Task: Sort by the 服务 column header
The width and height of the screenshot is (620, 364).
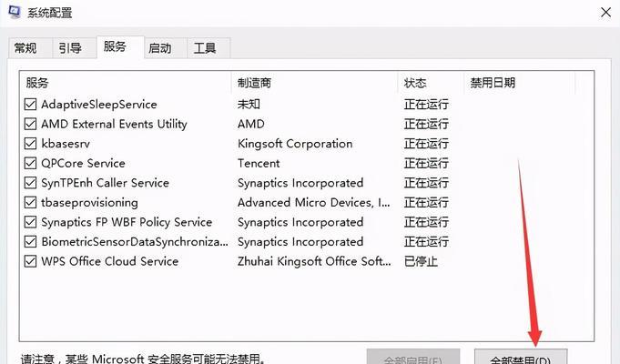Action: [x=126, y=83]
